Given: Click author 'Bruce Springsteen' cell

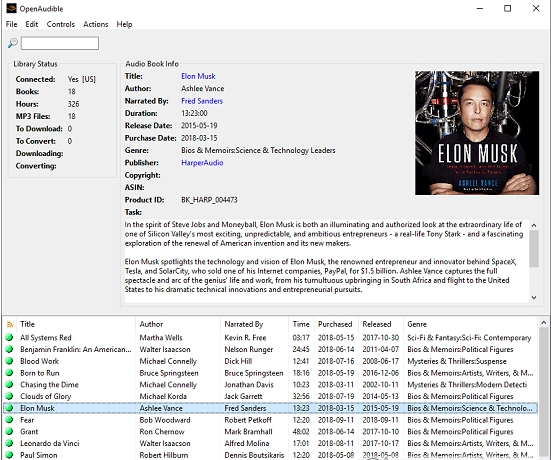Looking at the screenshot, I should 169,373.
